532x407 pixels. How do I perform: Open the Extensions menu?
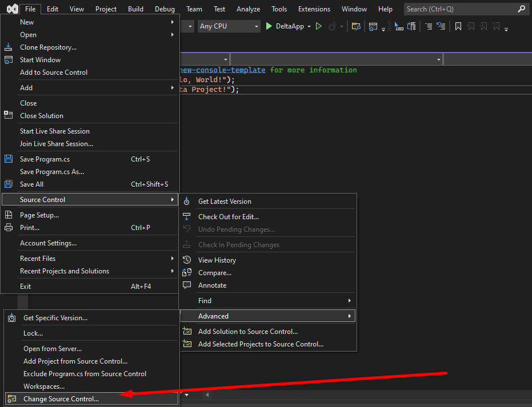click(314, 9)
